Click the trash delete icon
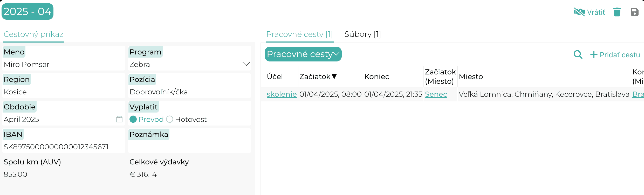644x195 pixels. click(x=617, y=12)
